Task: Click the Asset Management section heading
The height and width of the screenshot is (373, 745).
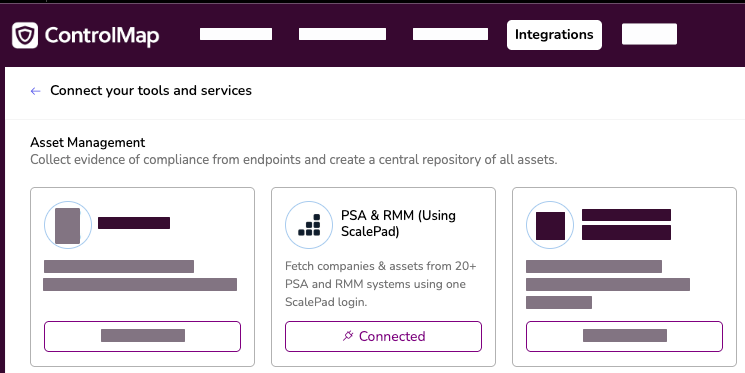Action: 88,142
